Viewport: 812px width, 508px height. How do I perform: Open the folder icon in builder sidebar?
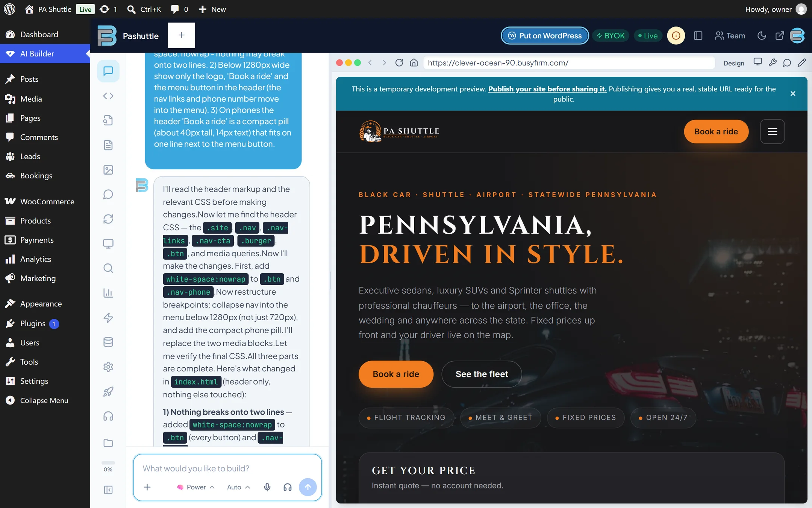pyautogui.click(x=108, y=443)
